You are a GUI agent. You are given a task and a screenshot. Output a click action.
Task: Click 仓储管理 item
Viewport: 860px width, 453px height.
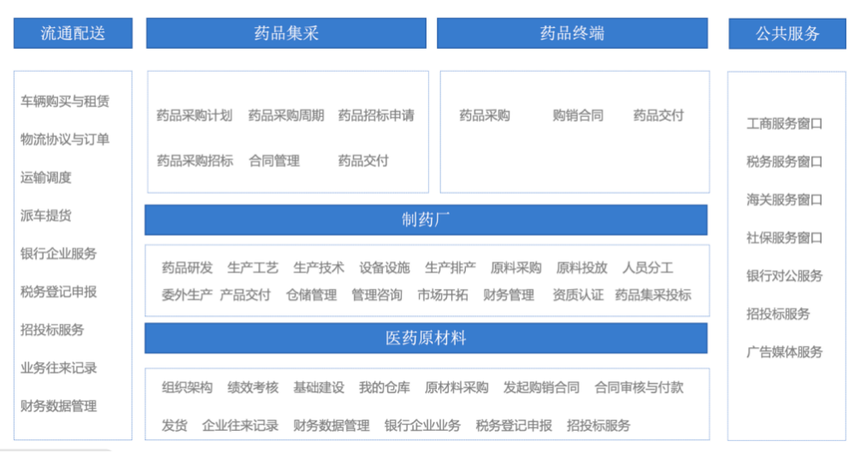(311, 295)
